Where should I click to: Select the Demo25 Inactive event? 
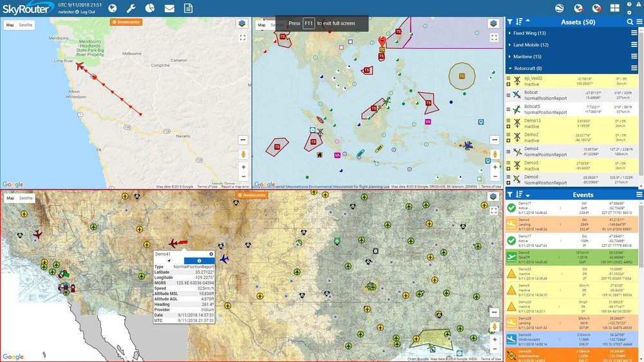click(572, 274)
